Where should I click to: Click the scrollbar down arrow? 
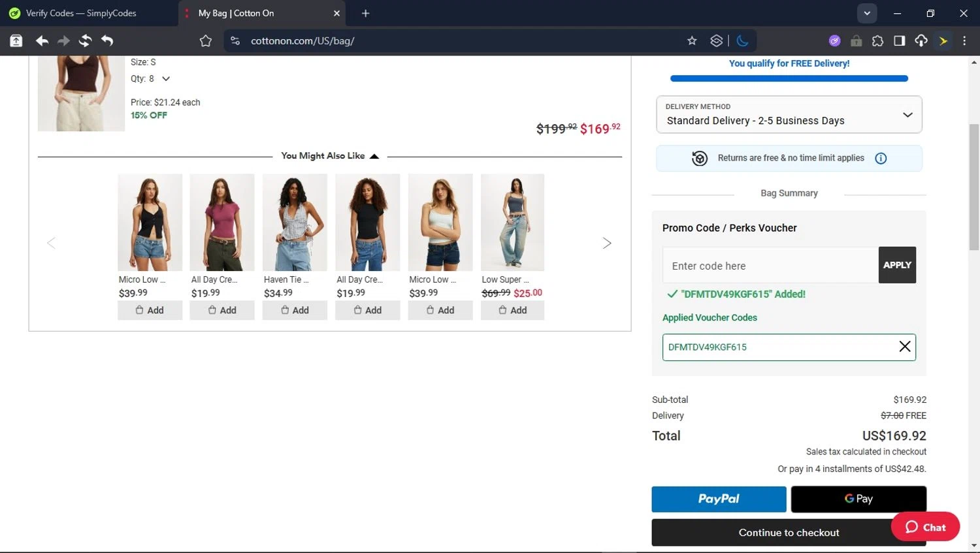tap(974, 545)
